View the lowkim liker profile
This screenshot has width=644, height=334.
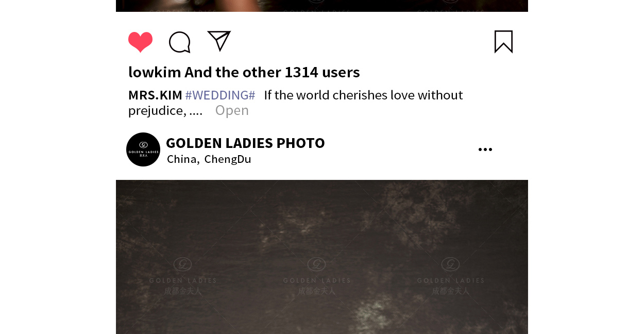pos(155,72)
